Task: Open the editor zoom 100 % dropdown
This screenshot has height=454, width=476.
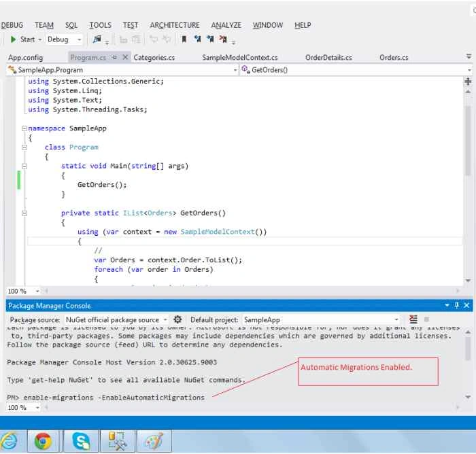Action: (37, 291)
